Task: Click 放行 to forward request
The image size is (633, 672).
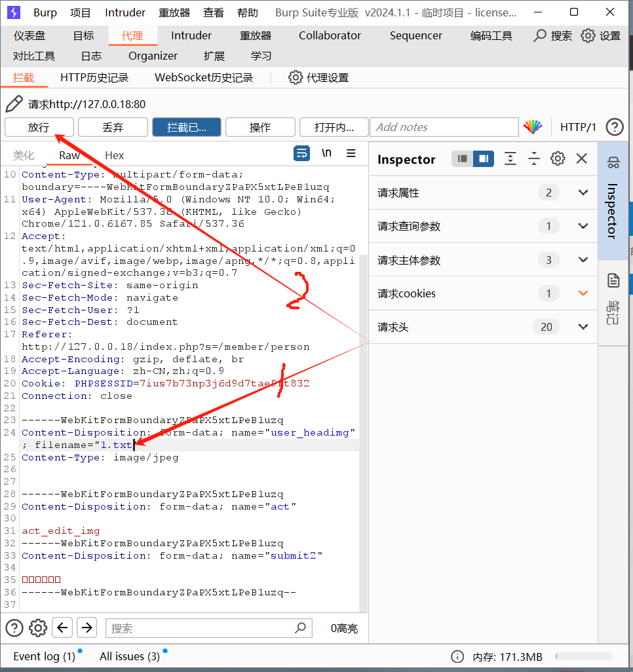Action: (x=39, y=127)
